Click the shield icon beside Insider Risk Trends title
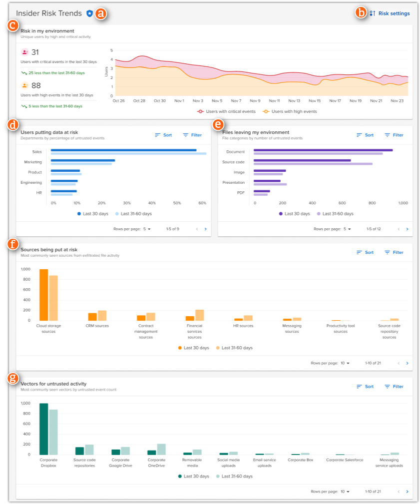The height and width of the screenshot is (504, 420). (89, 13)
